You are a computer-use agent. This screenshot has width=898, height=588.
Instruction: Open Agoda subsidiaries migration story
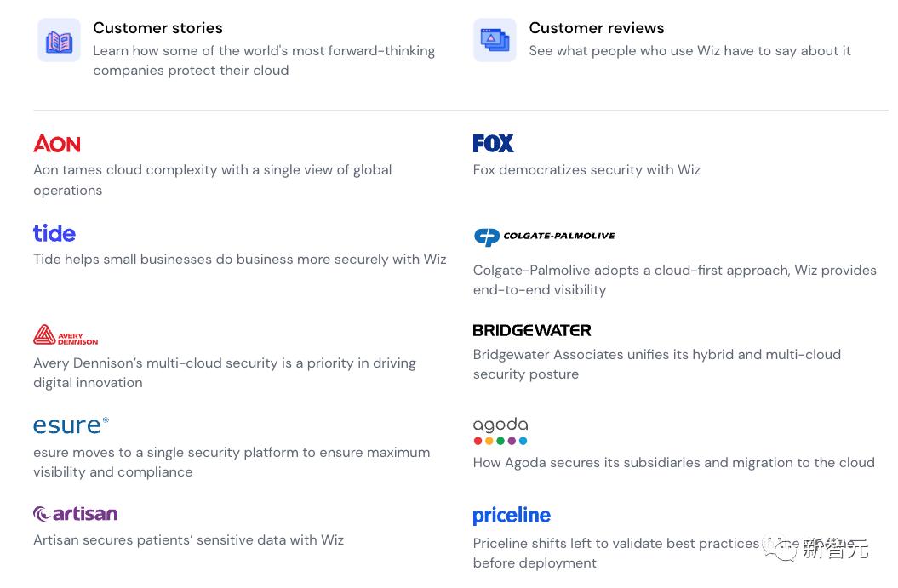[x=673, y=463]
